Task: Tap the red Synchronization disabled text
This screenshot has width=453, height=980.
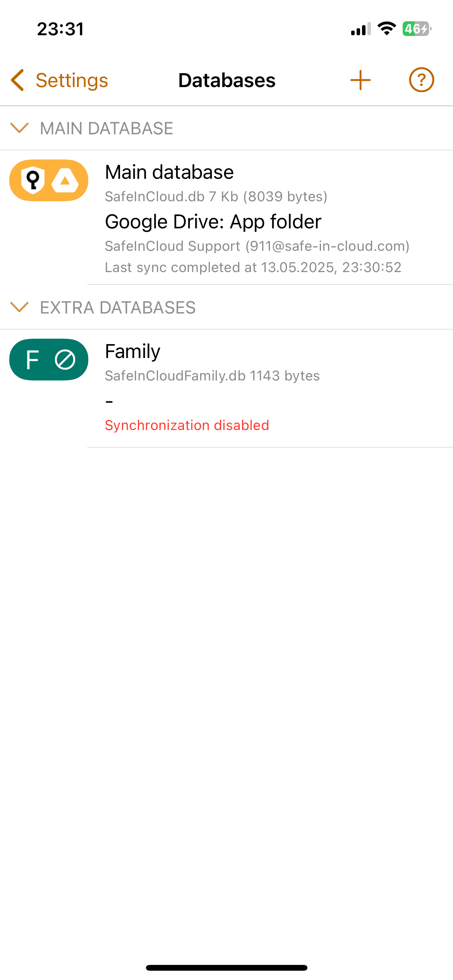Action: tap(187, 425)
